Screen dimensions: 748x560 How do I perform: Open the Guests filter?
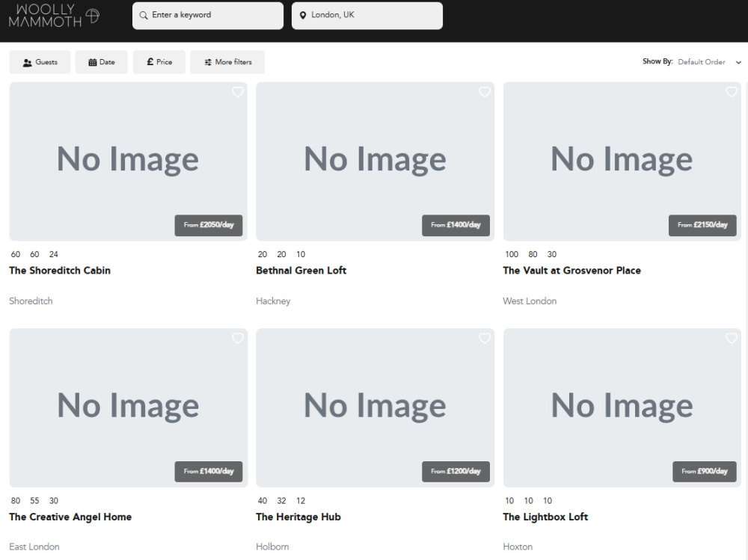pos(40,62)
